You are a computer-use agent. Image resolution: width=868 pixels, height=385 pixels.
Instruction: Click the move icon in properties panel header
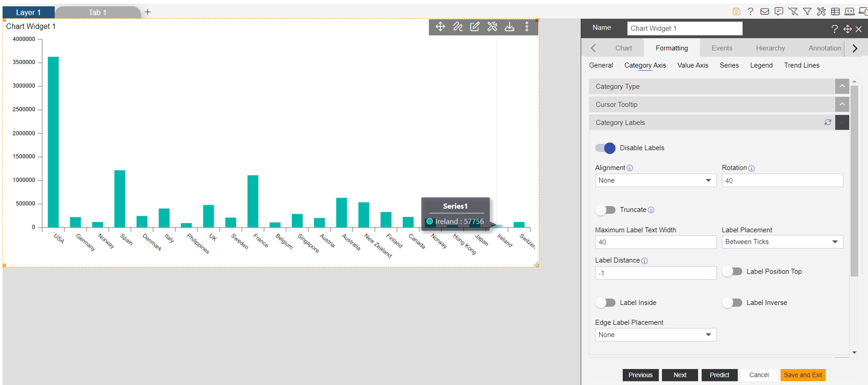(x=848, y=29)
